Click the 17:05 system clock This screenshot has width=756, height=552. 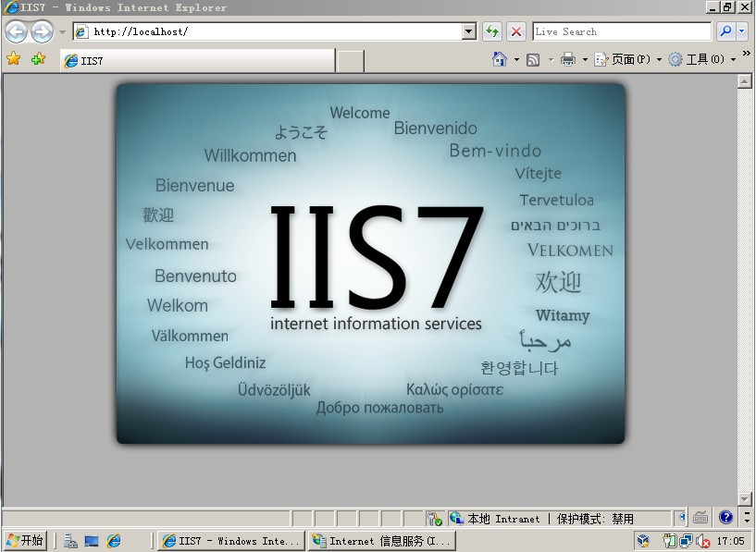[x=730, y=541]
